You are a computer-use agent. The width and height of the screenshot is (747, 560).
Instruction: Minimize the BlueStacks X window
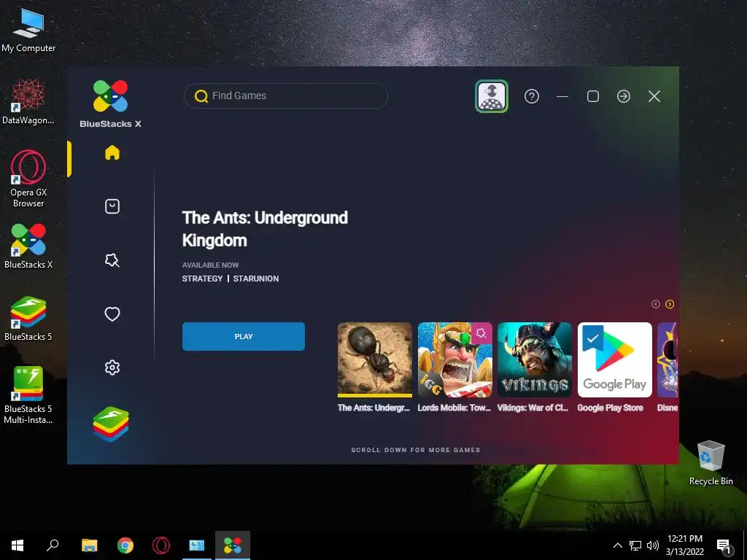click(562, 96)
